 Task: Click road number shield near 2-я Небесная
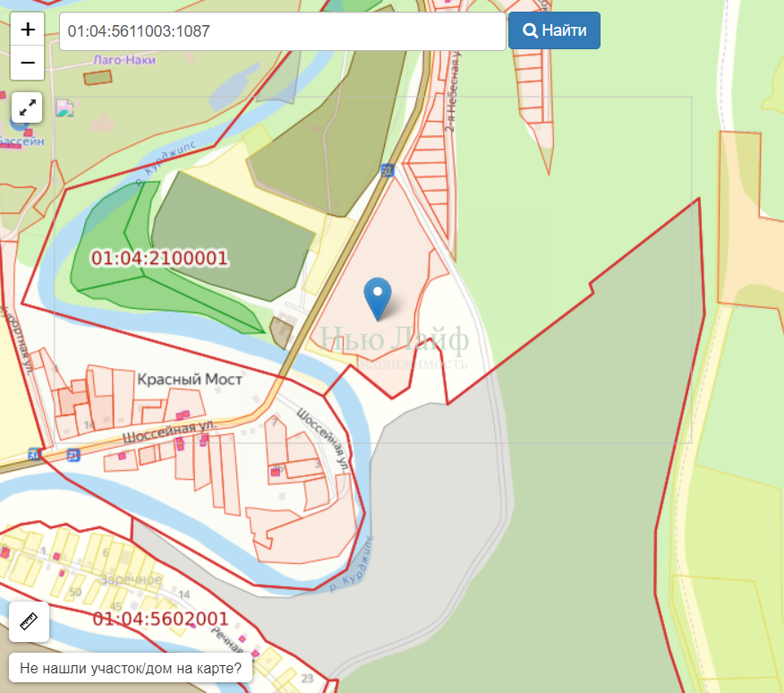point(387,170)
